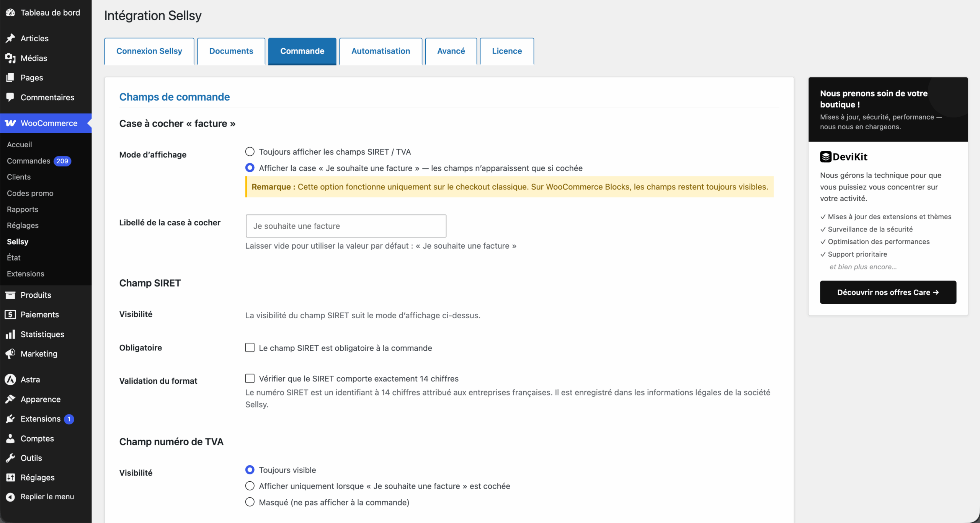Switch to the Documents tab
Viewport: 980px width, 523px height.
click(231, 51)
